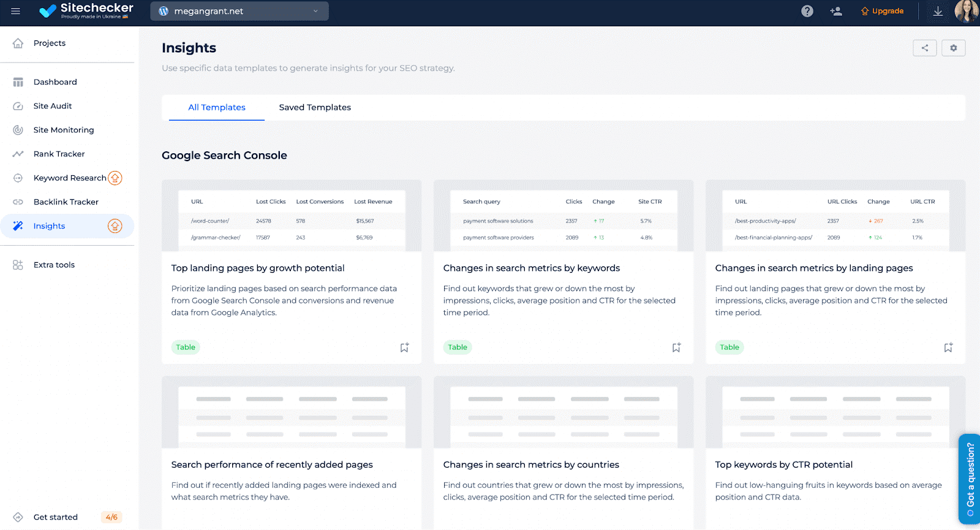Switch to the All Templates tab
The width and height of the screenshot is (980, 530).
pos(217,107)
